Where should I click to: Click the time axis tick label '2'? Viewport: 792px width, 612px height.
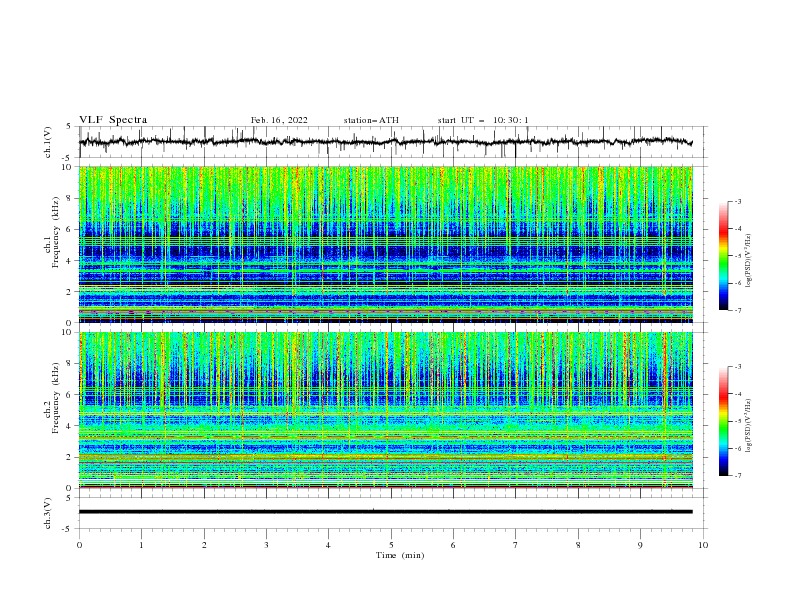[204, 545]
